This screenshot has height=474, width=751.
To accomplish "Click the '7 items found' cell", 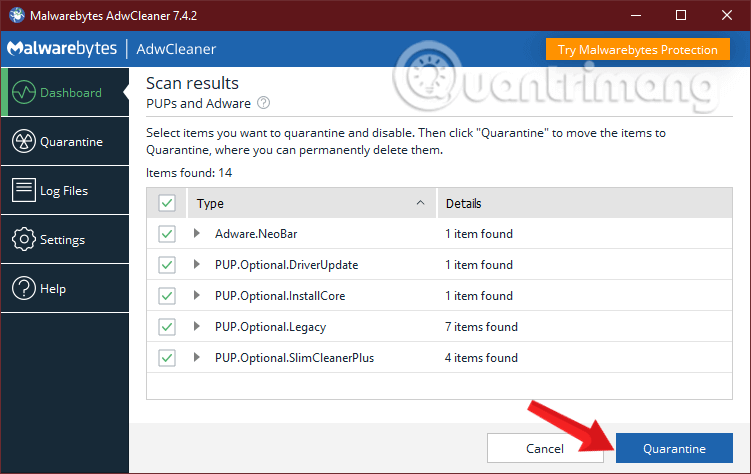I will coord(481,327).
